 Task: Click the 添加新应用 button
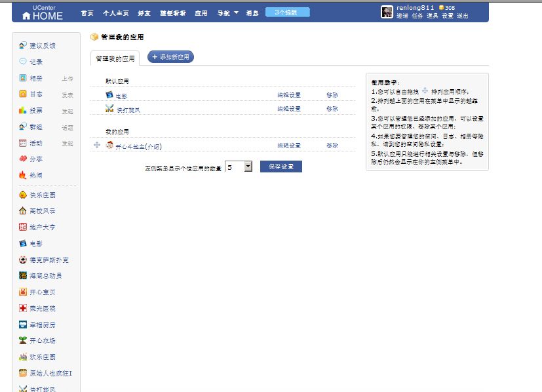171,57
